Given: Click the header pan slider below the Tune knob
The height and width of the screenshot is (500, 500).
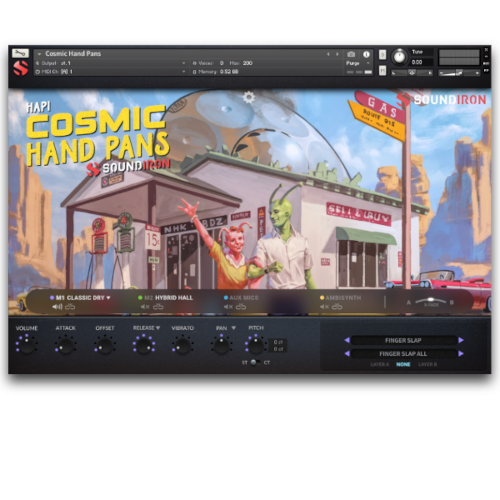Looking at the screenshot, I should [x=412, y=72].
